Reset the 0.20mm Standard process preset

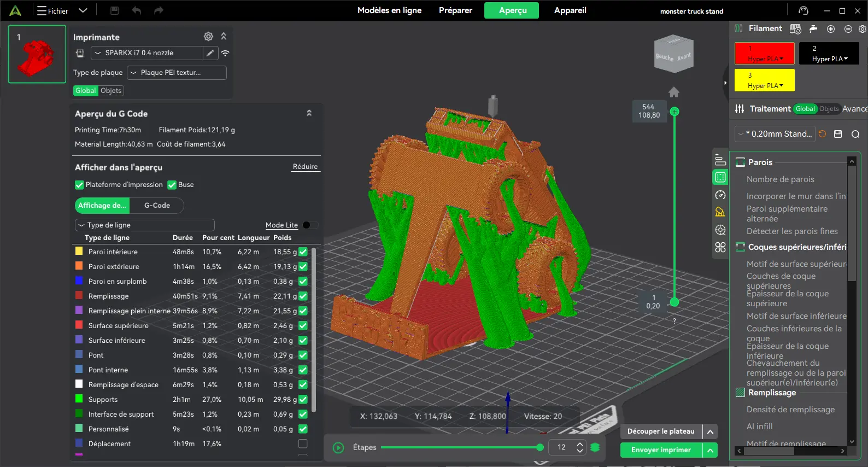click(x=822, y=134)
